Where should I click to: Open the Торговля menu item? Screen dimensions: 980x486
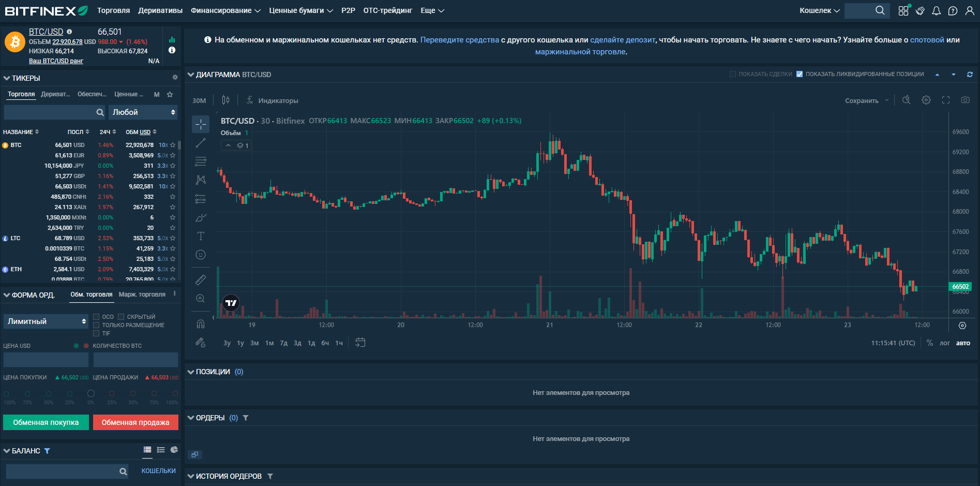(x=114, y=10)
